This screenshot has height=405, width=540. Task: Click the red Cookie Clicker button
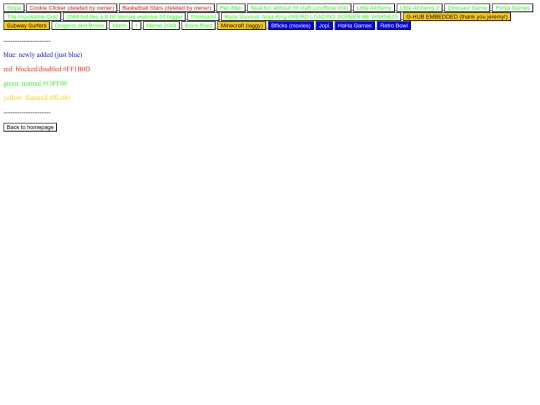[72, 8]
